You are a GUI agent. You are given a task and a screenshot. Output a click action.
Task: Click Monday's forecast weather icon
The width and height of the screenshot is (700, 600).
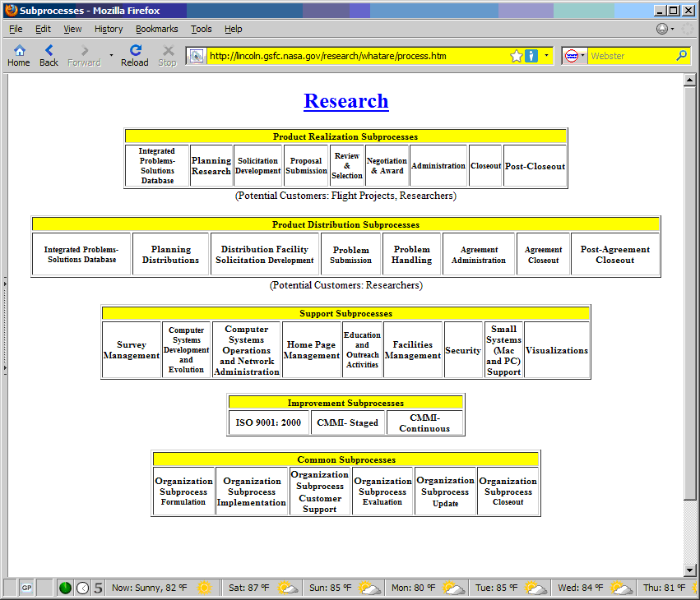pos(453,588)
